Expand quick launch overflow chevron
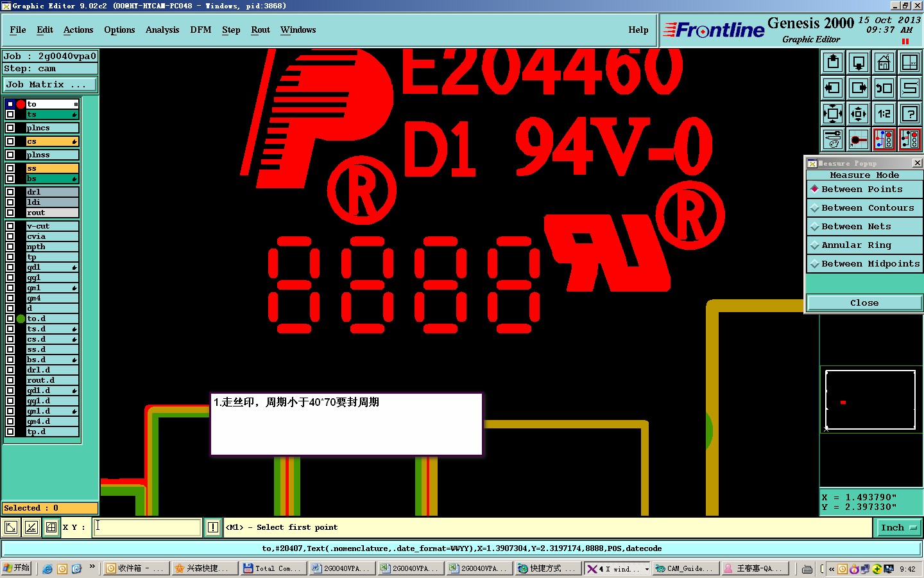The height and width of the screenshot is (578, 924). 92,566
